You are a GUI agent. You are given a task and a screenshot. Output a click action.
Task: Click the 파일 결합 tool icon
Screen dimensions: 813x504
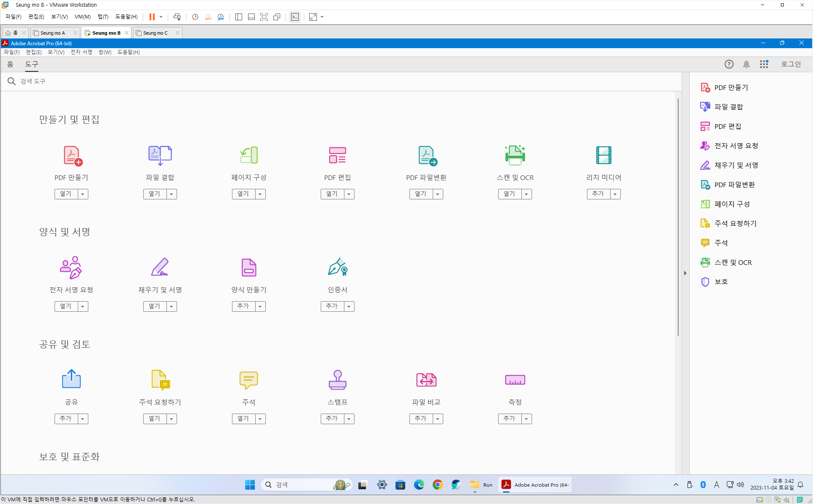[x=160, y=155]
